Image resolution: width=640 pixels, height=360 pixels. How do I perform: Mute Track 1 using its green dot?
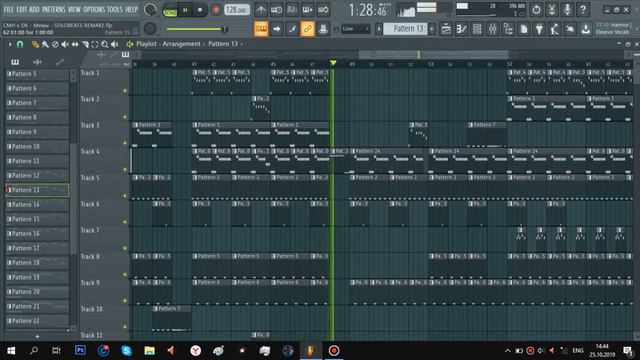click(125, 91)
